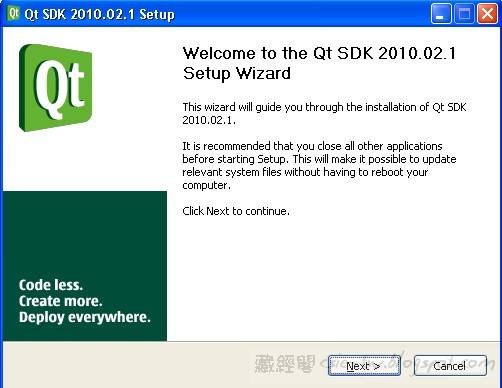Click the Qt icon in title bar
502x388 pixels.
point(14,14)
